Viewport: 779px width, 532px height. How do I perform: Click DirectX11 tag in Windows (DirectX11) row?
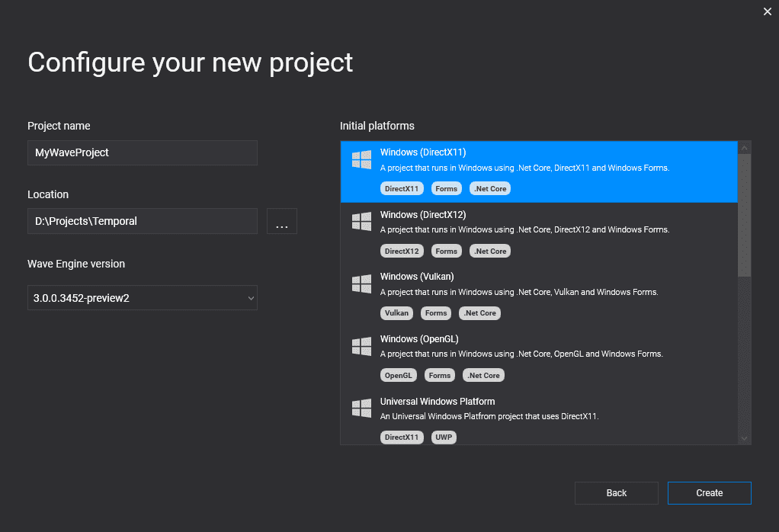(402, 189)
